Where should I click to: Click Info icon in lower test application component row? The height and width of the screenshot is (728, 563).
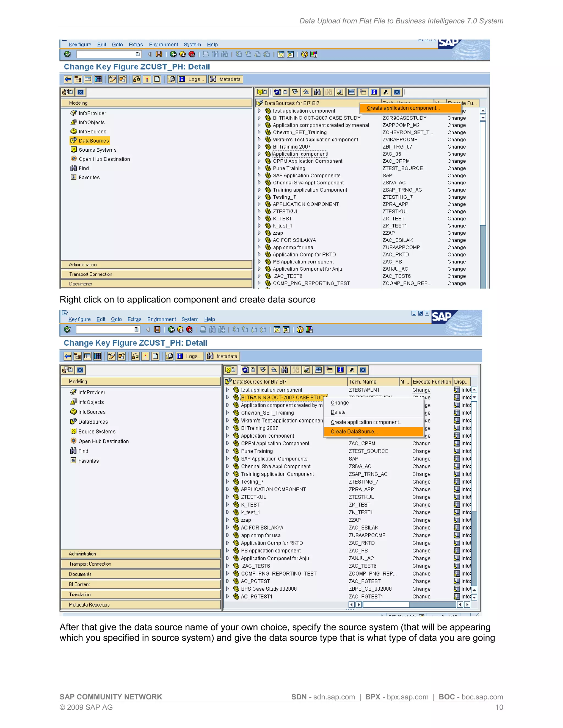pyautogui.click(x=457, y=390)
